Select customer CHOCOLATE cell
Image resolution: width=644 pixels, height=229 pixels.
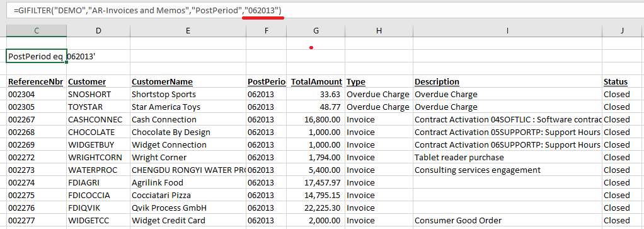(x=98, y=132)
